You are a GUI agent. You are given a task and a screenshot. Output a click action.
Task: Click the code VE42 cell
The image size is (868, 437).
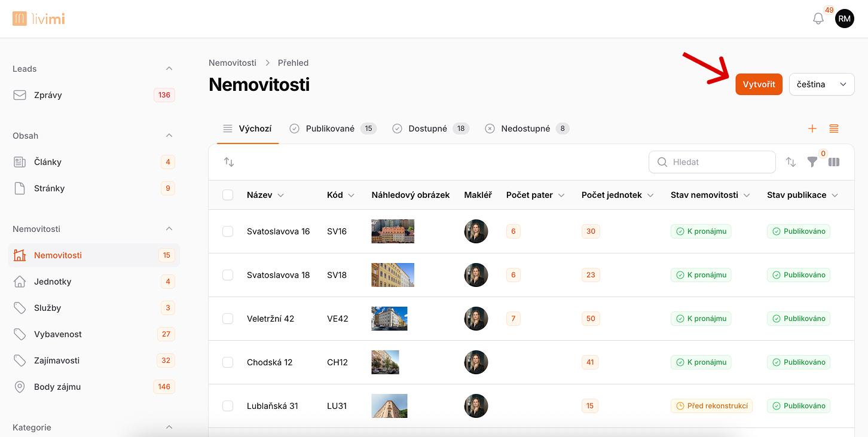pos(338,319)
